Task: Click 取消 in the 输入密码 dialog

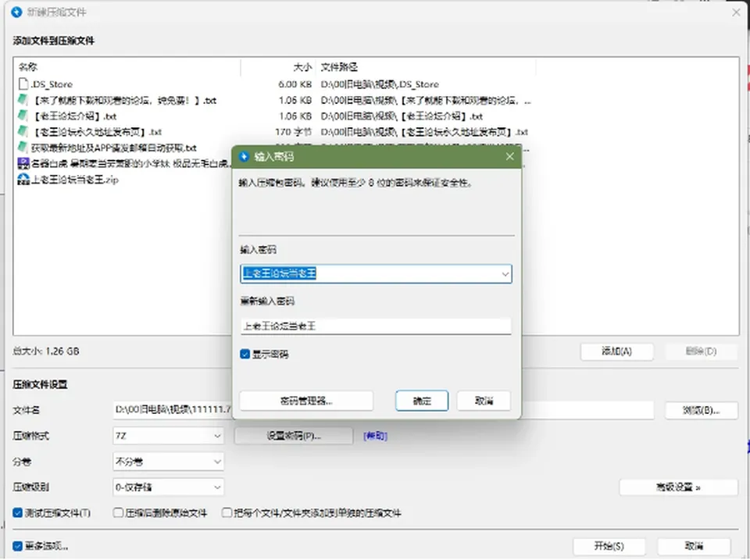Action: point(484,401)
